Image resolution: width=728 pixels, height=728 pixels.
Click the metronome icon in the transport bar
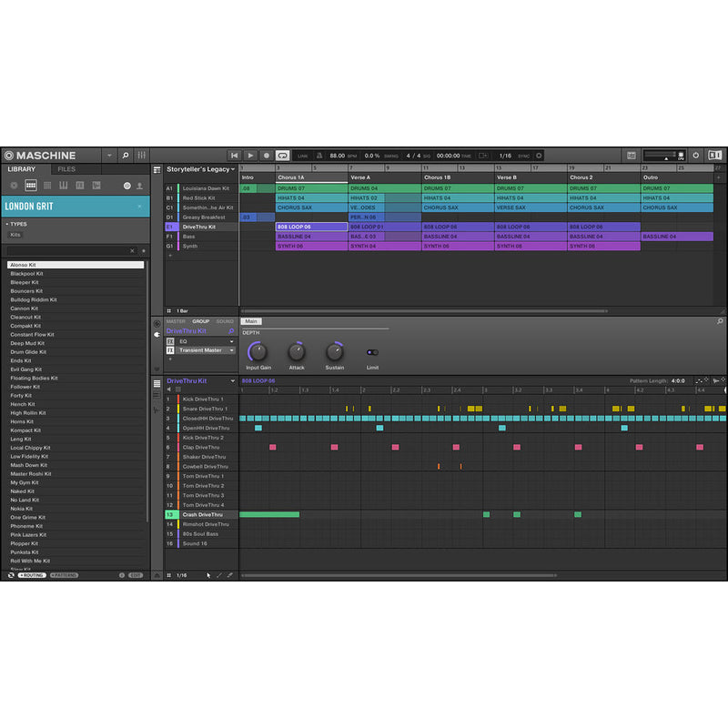pyautogui.click(x=318, y=155)
